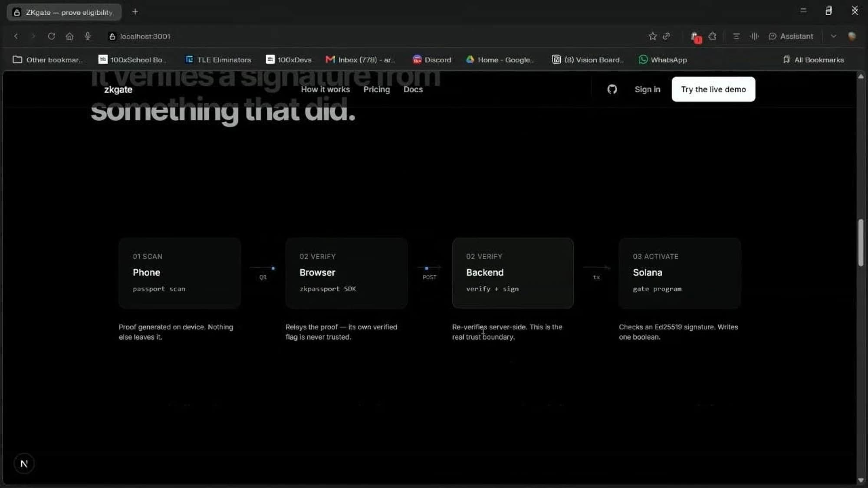Click the heading text "something that did."
868x488 pixels.
point(223,111)
